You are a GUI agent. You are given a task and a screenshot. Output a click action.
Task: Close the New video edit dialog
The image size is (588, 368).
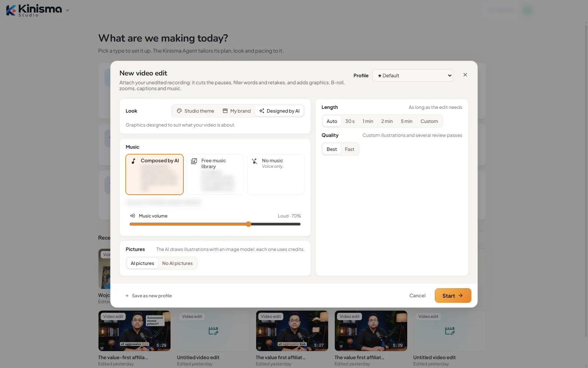coord(465,75)
